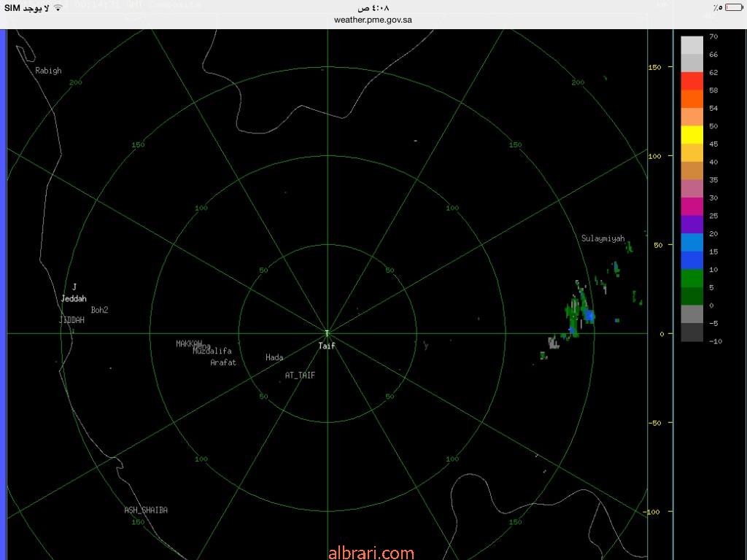The image size is (747, 560).
Task: Select the light blue 15-20 legend swatch
Action: tap(692, 242)
